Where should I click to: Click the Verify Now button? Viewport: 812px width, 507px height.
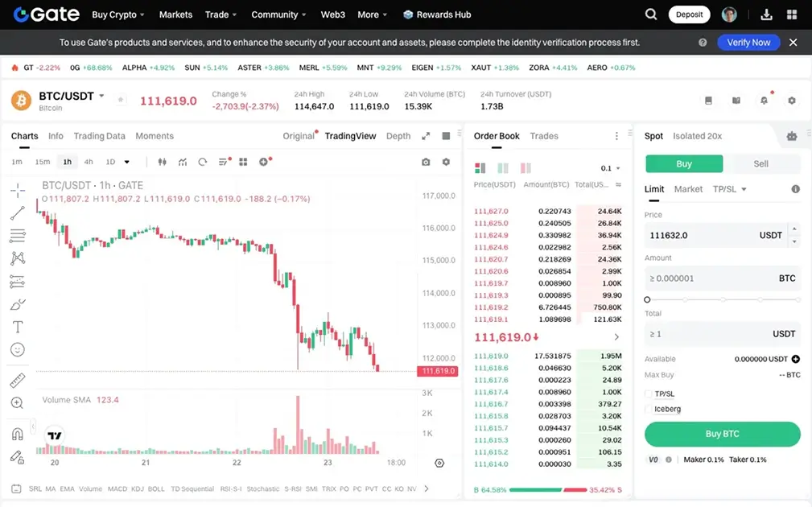(748, 43)
